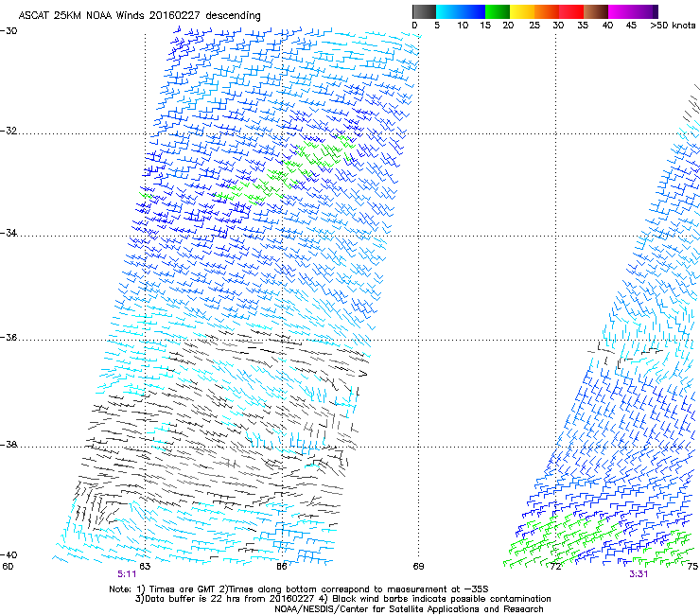
Task: Click the orange 25-30 knots legend segment
Action: (547, 11)
